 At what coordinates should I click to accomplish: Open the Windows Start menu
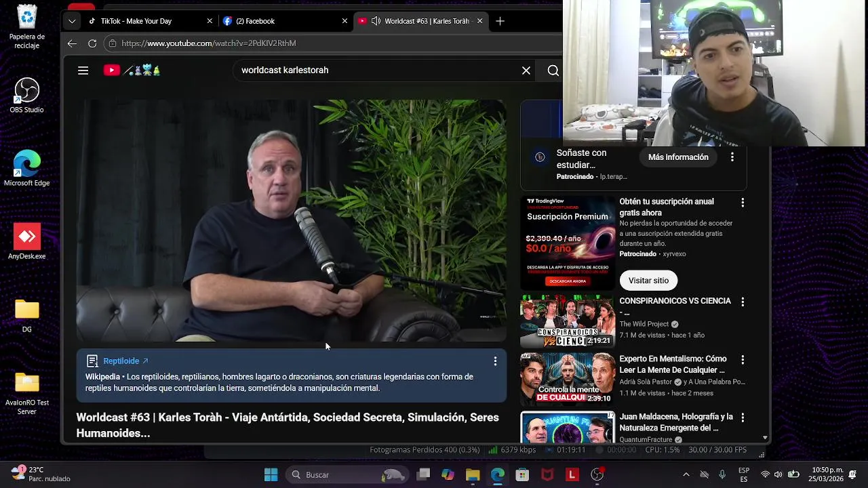[271, 474]
